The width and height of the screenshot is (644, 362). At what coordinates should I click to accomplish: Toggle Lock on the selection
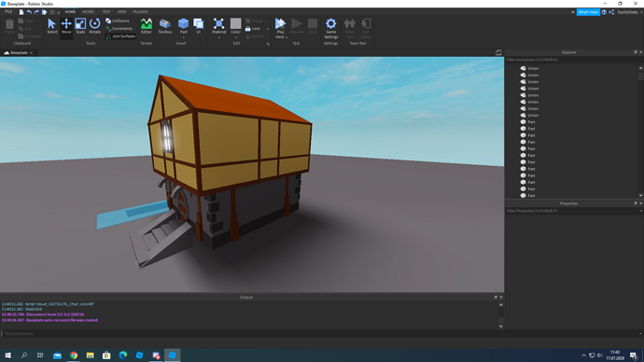point(253,28)
